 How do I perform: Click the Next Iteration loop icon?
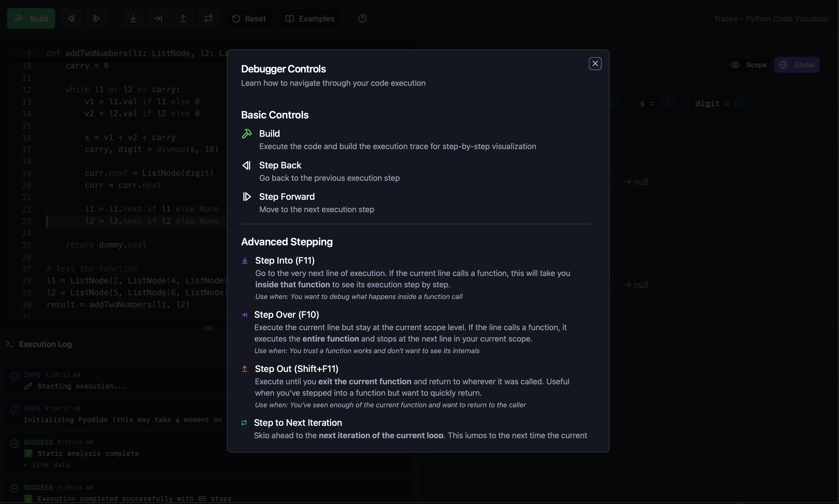[x=208, y=19]
